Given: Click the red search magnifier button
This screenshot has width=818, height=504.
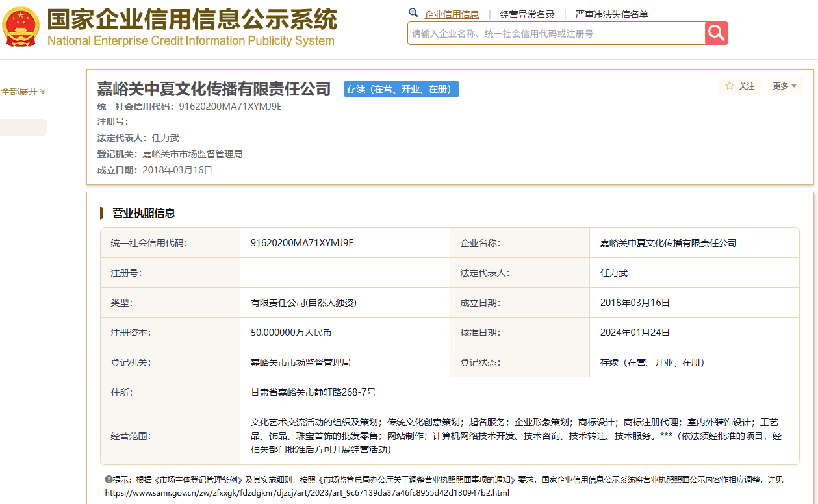Looking at the screenshot, I should [x=717, y=33].
